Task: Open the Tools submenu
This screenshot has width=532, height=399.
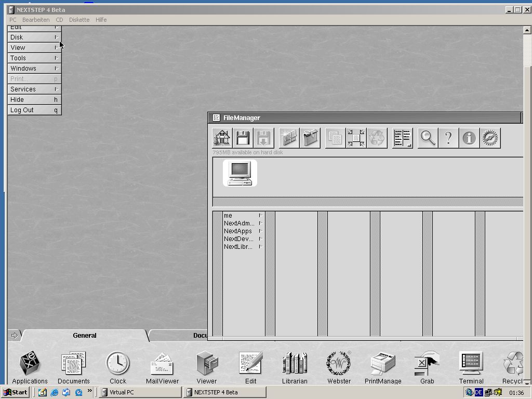Action: (x=34, y=58)
